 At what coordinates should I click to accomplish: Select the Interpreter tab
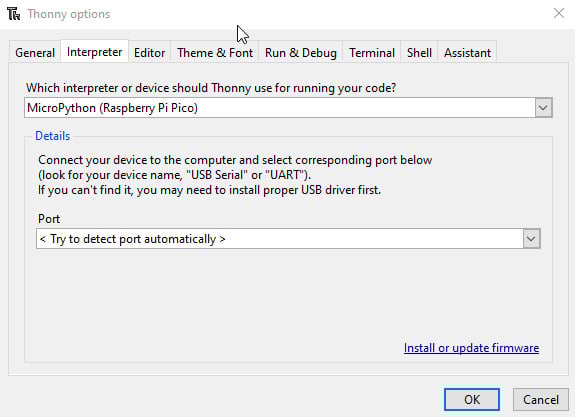[94, 52]
